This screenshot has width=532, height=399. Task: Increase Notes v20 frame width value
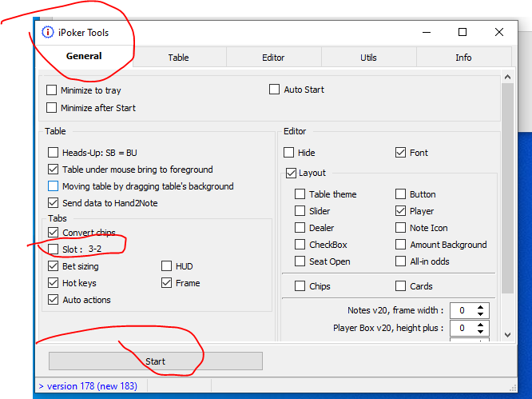tap(480, 307)
